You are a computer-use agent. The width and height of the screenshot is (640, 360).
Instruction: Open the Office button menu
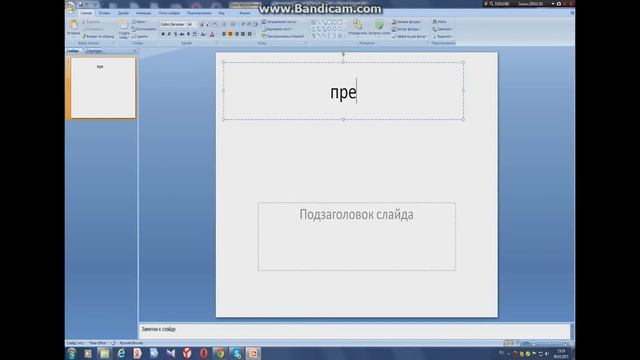[x=71, y=6]
